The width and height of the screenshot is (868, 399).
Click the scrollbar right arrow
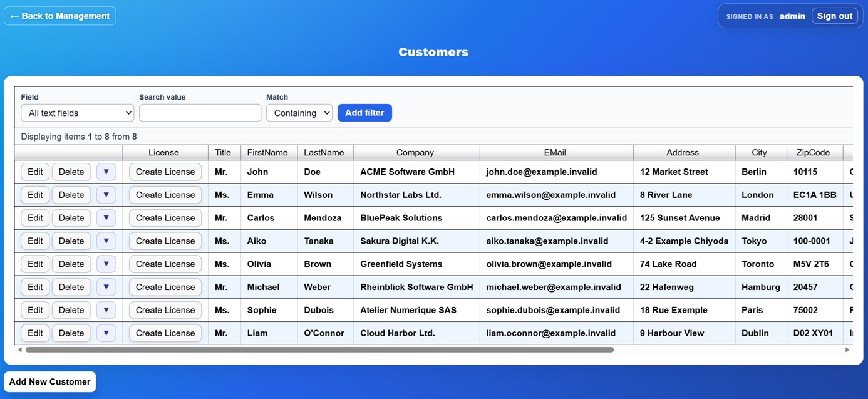(x=847, y=350)
